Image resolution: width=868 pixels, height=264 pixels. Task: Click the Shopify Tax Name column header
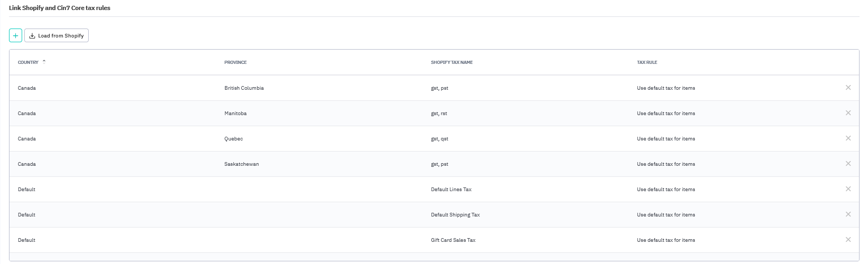[451, 62]
